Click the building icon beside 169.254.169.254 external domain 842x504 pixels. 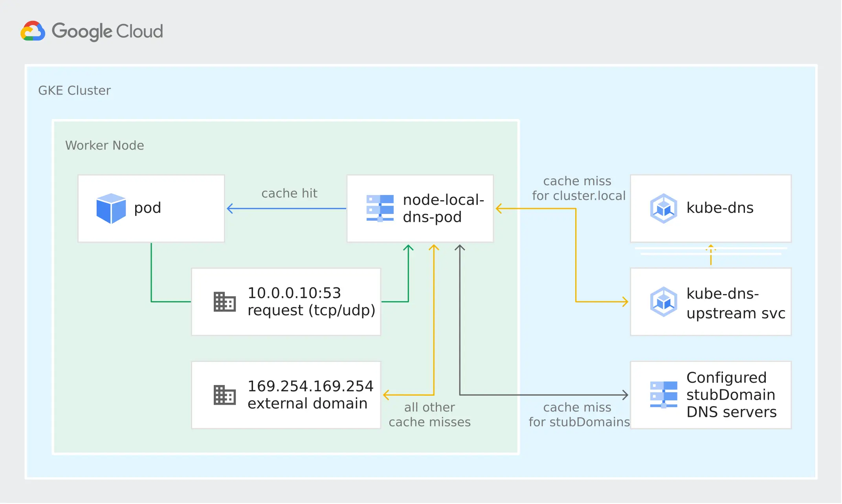tap(224, 395)
